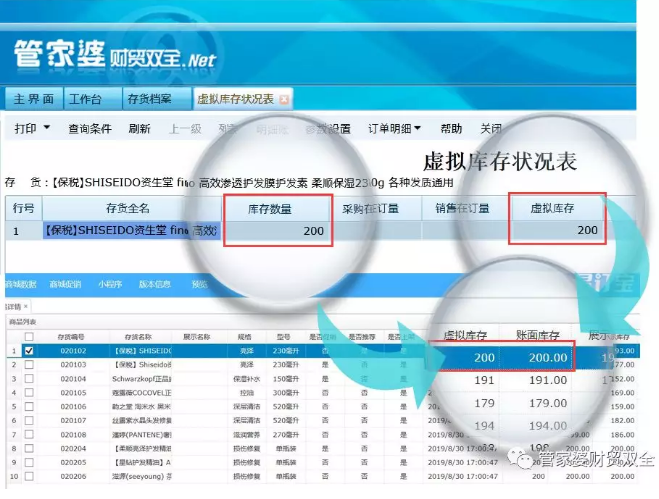659x499 pixels.
Task: Open the 小程序 menu
Action: pyautogui.click(x=110, y=285)
